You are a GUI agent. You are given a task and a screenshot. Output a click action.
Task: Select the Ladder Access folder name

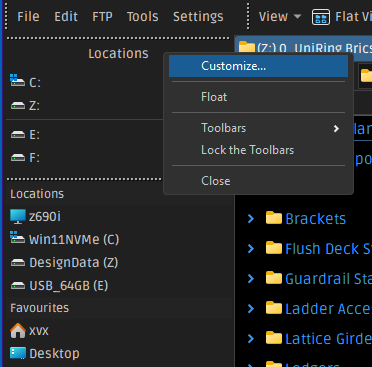click(x=328, y=309)
